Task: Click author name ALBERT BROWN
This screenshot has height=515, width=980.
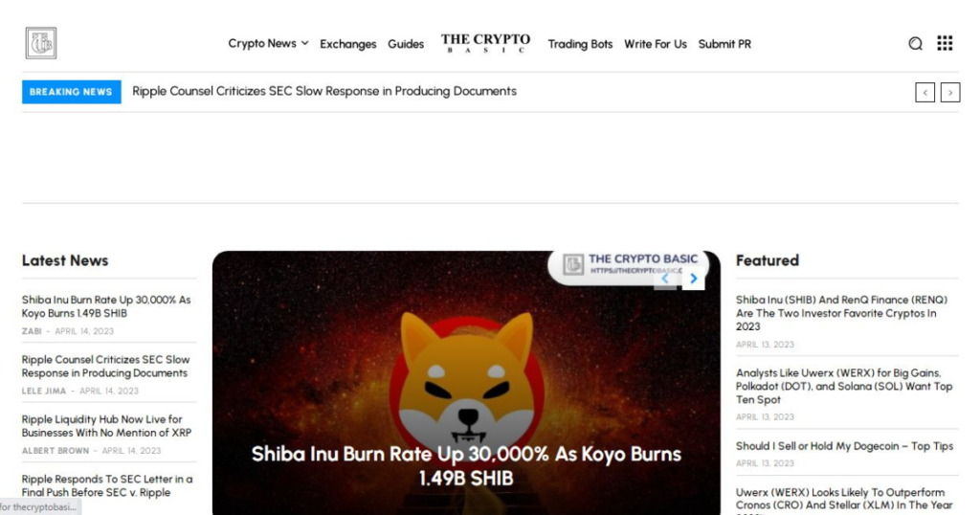Action: click(56, 451)
